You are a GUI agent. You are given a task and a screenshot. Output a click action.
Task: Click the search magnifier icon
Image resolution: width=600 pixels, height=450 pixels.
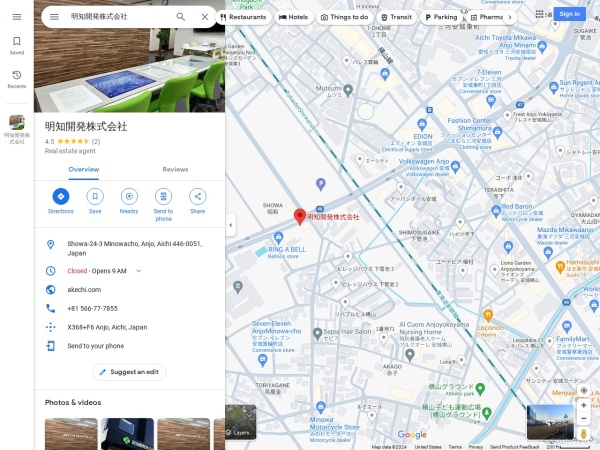click(x=181, y=17)
